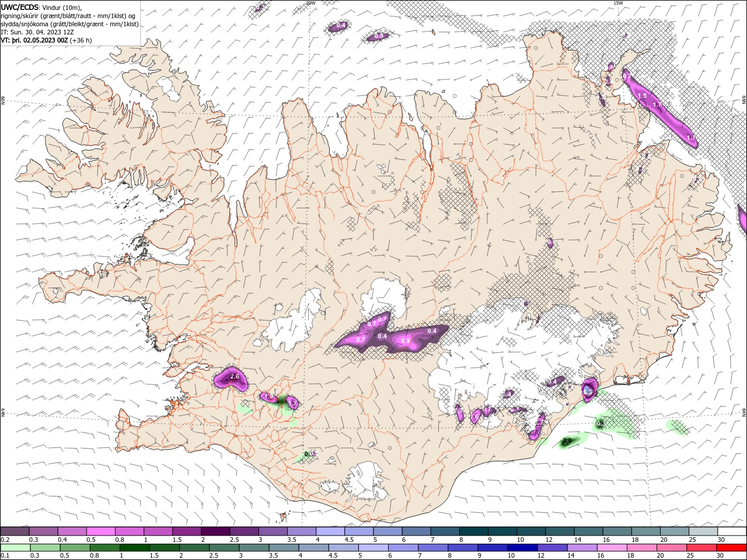The image size is (747, 560).
Task: Click the darkest green rain swatch between 1 and 1.5
Action: pos(134,548)
